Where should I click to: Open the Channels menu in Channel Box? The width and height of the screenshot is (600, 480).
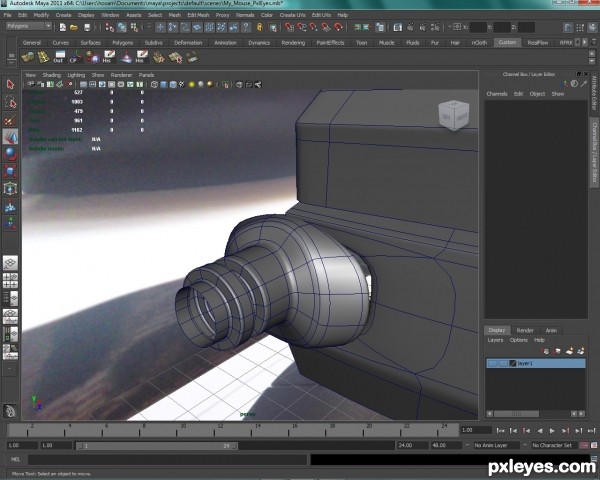pyautogui.click(x=497, y=94)
